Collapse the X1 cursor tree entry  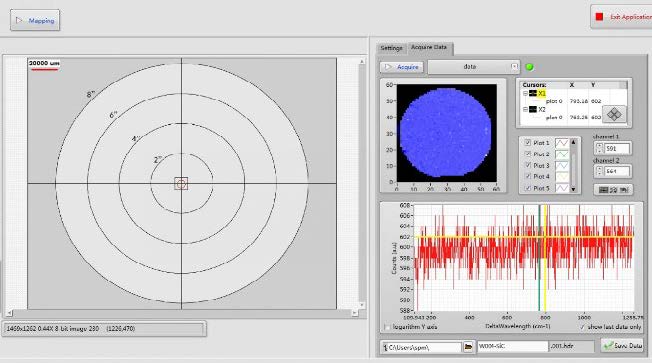point(525,94)
